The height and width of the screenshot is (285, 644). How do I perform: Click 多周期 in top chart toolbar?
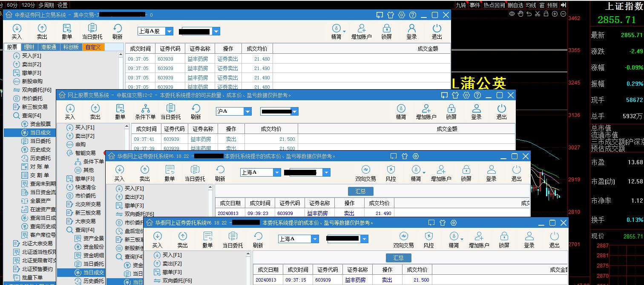tap(46, 5)
